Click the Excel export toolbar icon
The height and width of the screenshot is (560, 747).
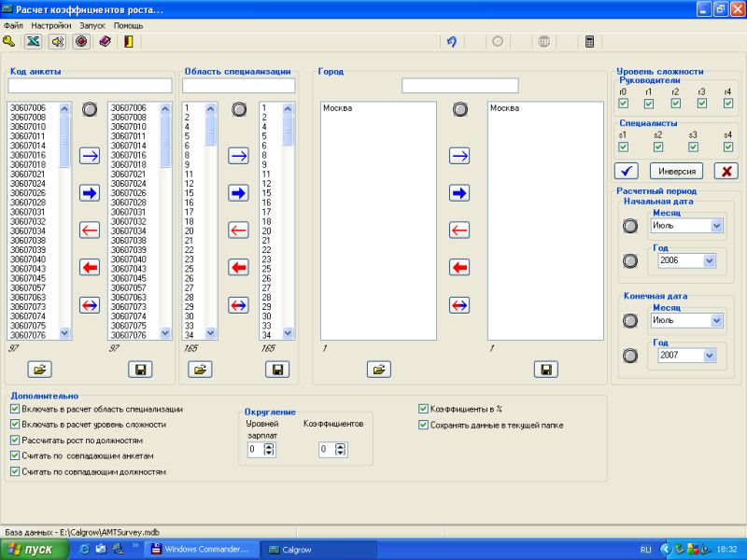click(x=34, y=41)
